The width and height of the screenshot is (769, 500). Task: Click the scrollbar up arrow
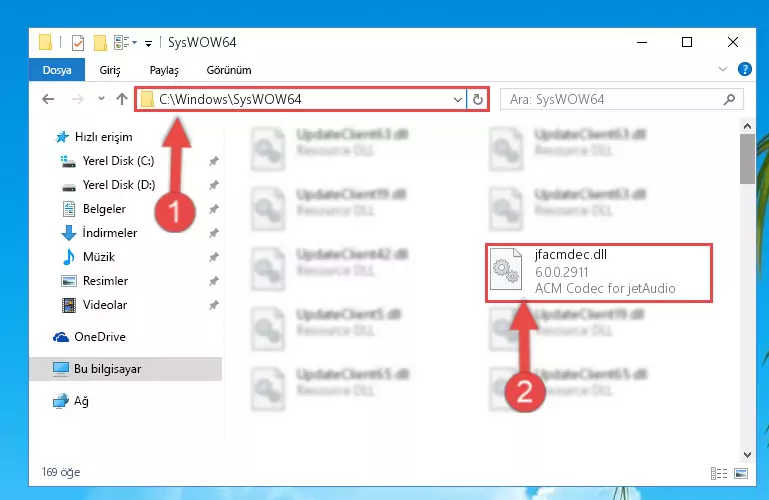click(x=747, y=126)
